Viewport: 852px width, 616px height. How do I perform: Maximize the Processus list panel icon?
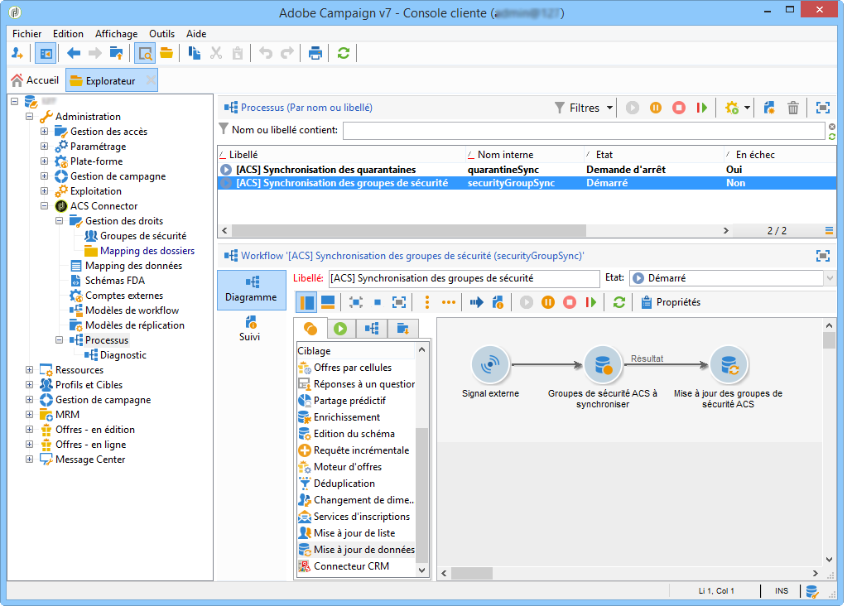click(x=823, y=108)
